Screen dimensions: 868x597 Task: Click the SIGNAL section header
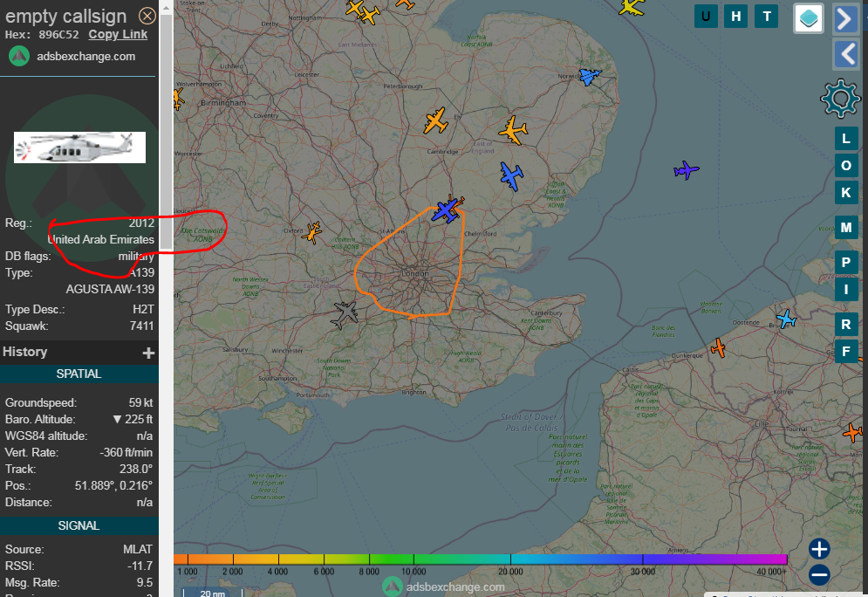pyautogui.click(x=79, y=525)
